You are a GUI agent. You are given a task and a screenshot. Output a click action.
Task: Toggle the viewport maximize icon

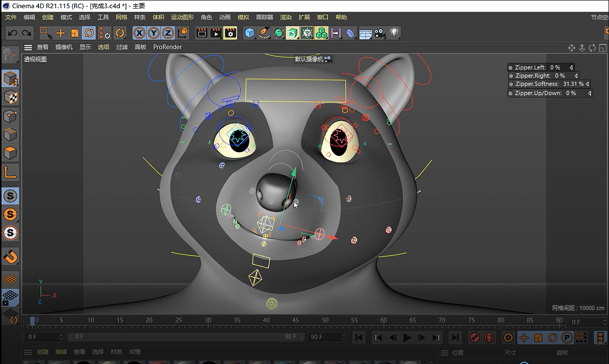[x=603, y=48]
